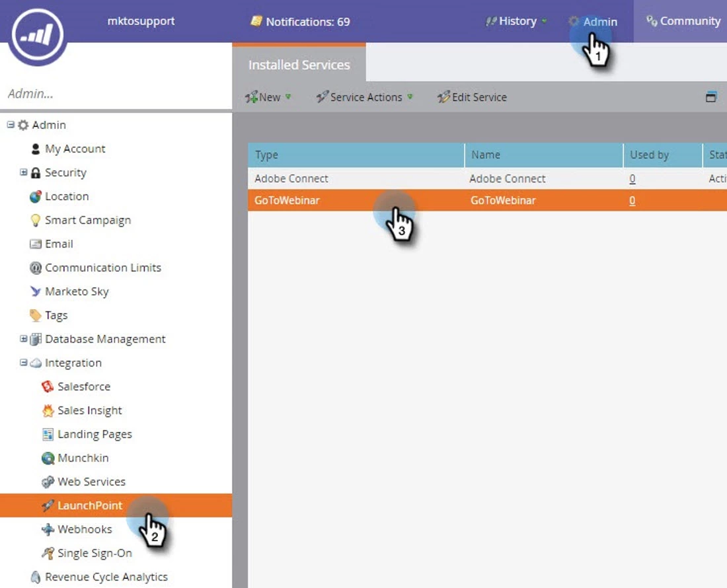The height and width of the screenshot is (588, 727).
Task: Open the Notifications note icon
Action: pos(256,21)
